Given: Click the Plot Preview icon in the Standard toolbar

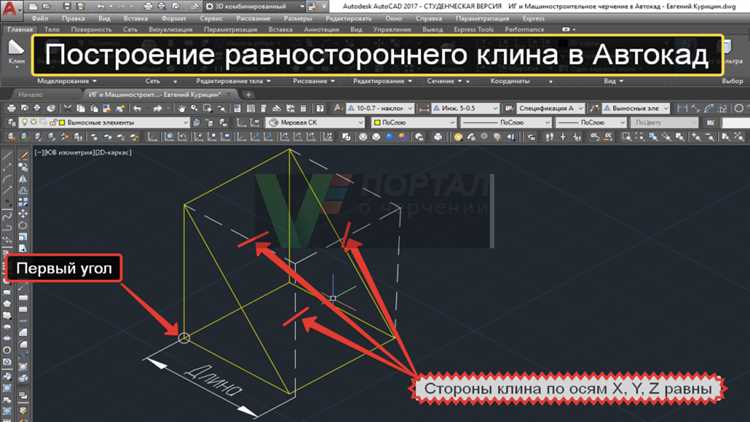Looking at the screenshot, I should (x=24, y=109).
